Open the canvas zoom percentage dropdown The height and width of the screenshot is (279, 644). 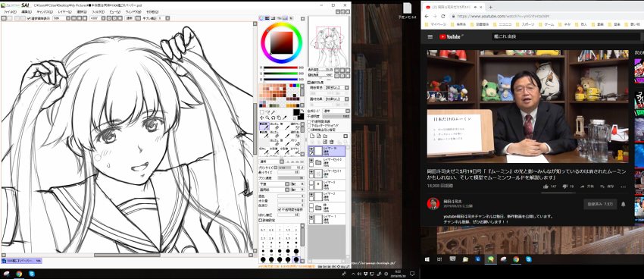click(x=61, y=18)
